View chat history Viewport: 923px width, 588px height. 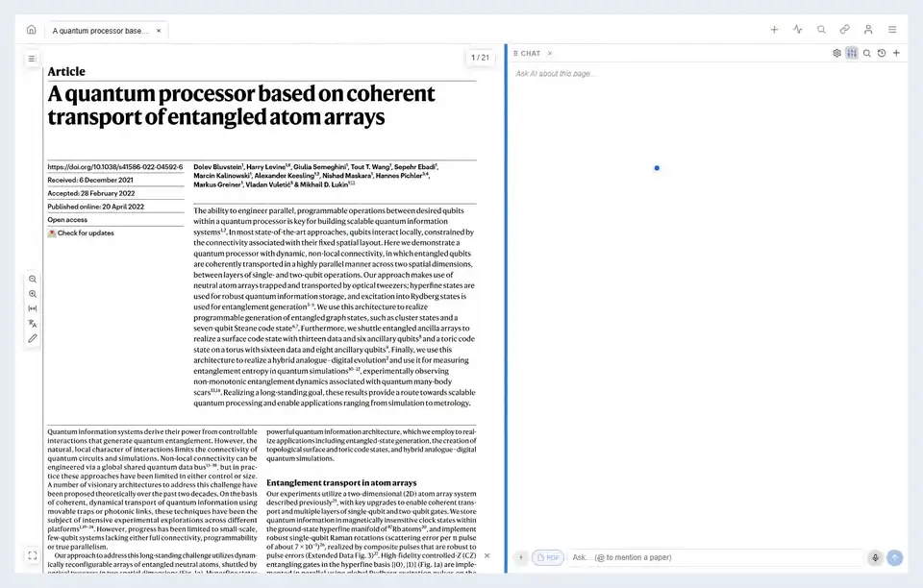pyautogui.click(x=882, y=53)
